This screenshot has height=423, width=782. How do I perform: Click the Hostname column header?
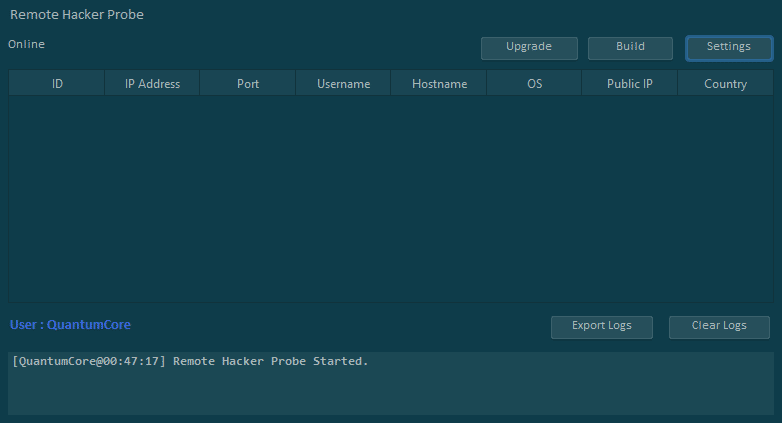tap(439, 84)
